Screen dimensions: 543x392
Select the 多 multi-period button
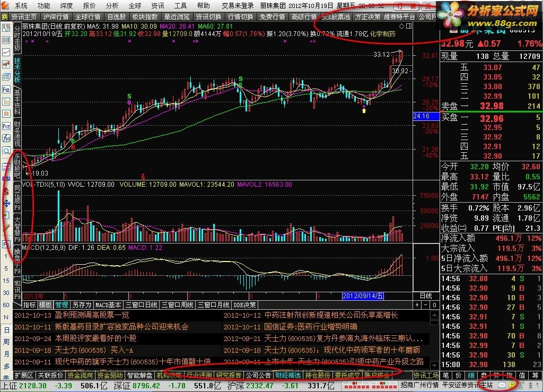[x=6, y=366]
